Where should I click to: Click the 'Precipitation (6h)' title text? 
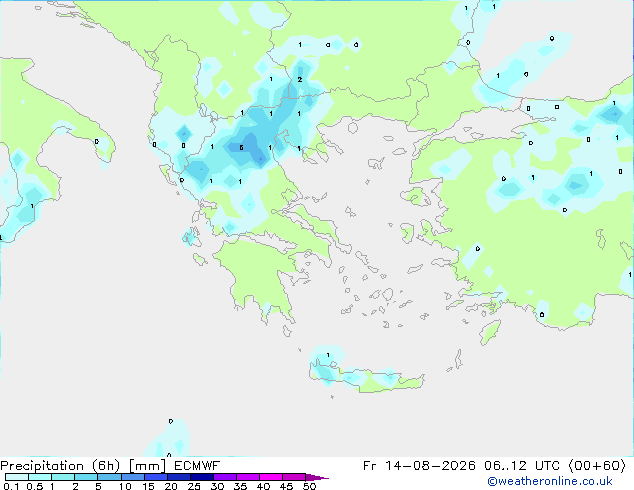[x=60, y=466]
